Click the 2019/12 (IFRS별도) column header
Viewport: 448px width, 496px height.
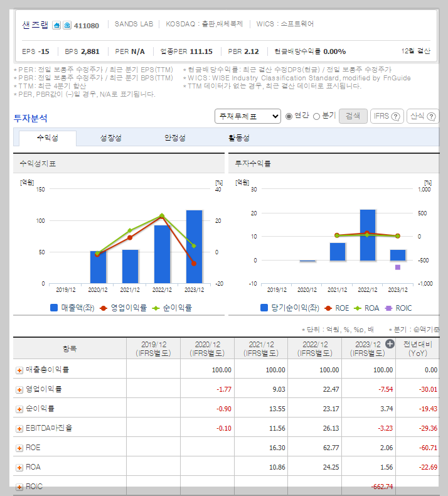coord(153,348)
